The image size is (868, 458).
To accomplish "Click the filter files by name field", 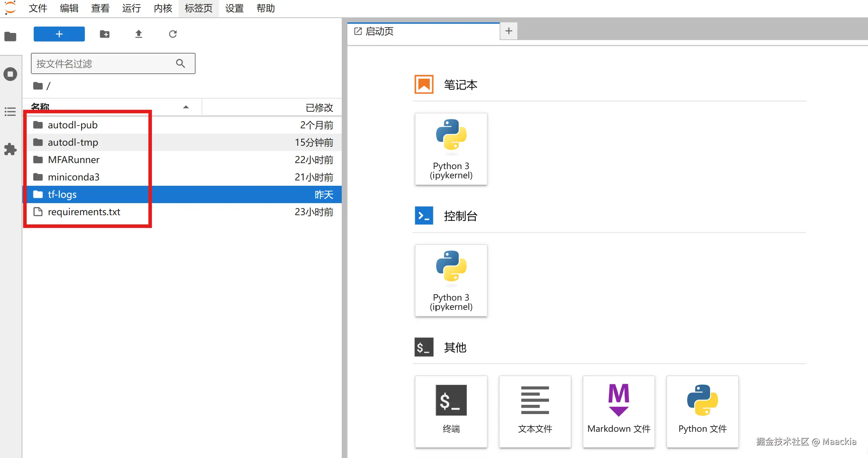I will point(105,64).
